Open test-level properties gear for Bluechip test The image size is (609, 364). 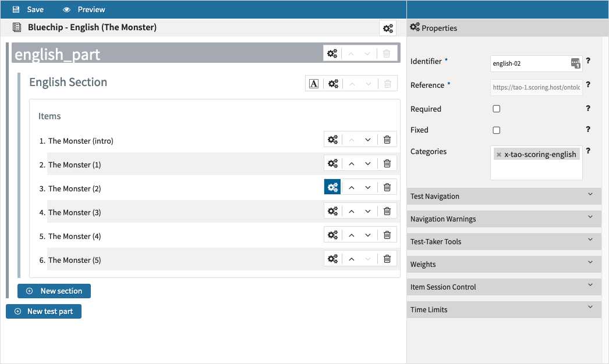(388, 28)
